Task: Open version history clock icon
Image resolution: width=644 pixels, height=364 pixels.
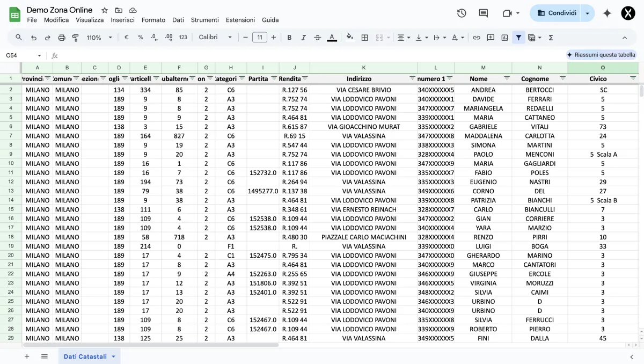Action: click(462, 13)
